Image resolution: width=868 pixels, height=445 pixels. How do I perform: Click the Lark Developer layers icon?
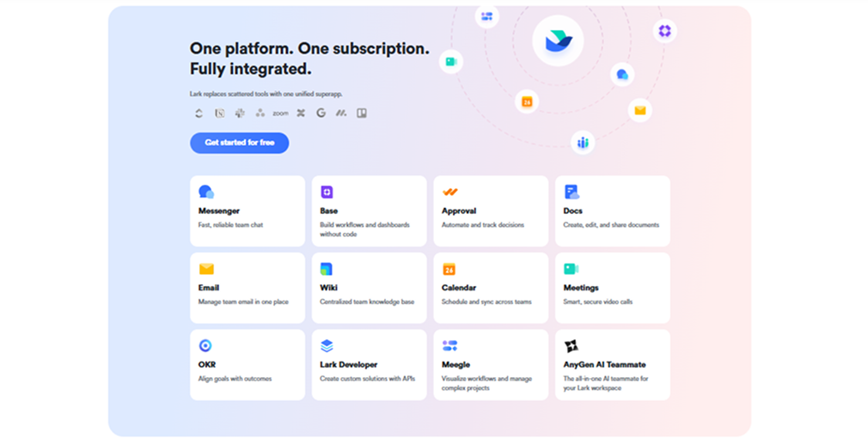coord(327,346)
